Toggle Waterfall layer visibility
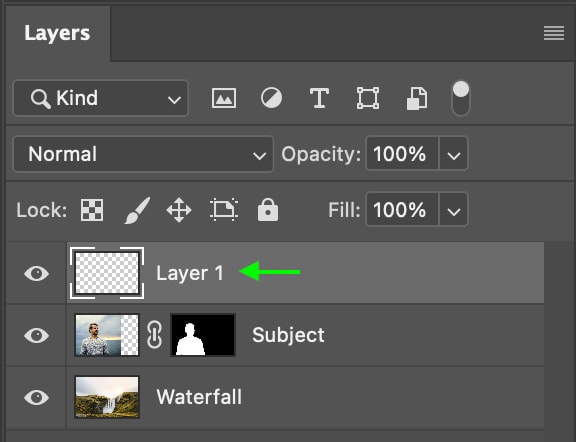 [x=36, y=397]
